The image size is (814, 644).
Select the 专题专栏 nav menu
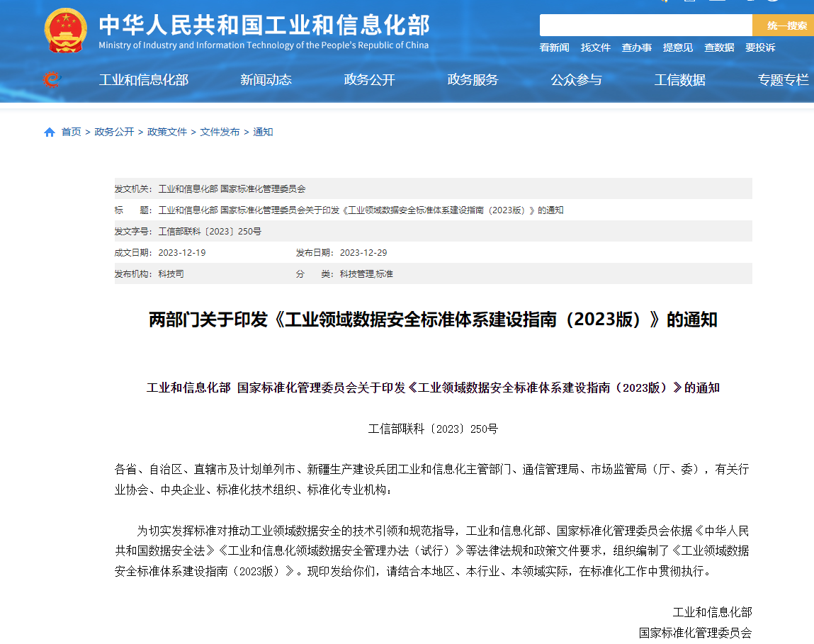pos(784,80)
